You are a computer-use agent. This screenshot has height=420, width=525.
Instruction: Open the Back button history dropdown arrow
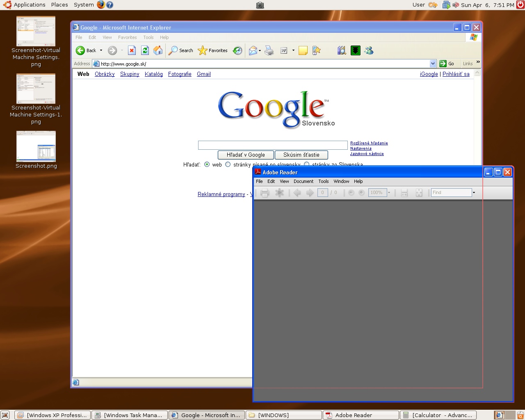click(101, 50)
